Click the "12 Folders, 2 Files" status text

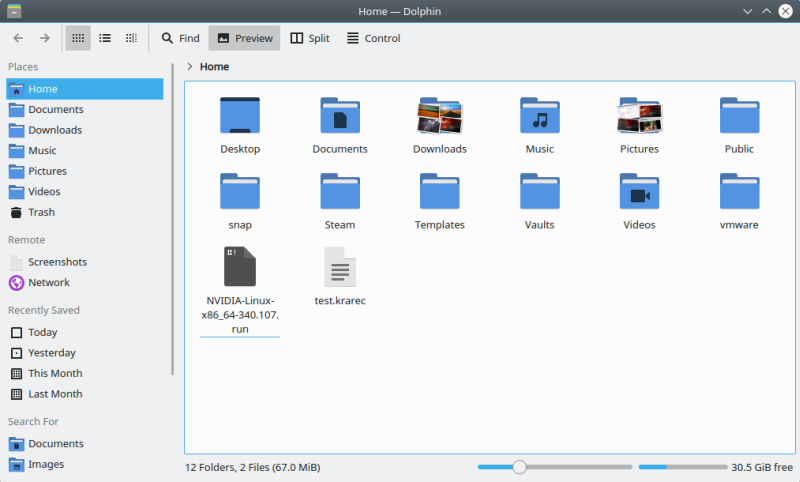click(x=253, y=467)
